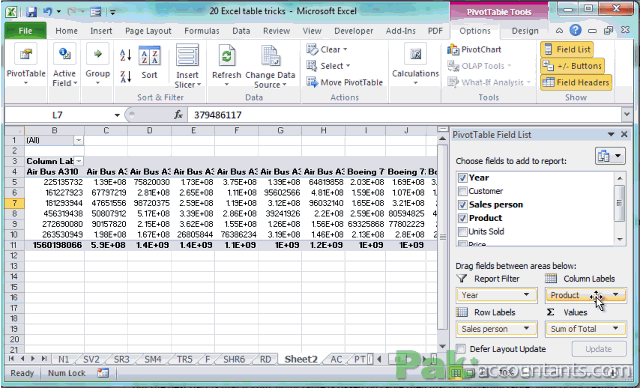Open the Name Box dropdown arrow
Viewport: 640px width, 388px height.
(117, 115)
